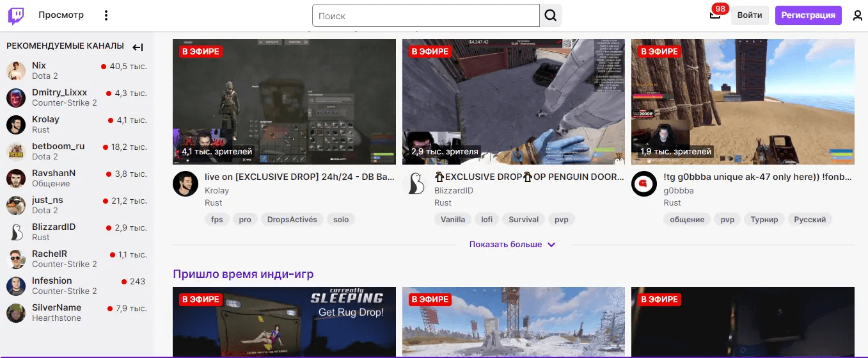Click BlizzardID penguin avatar under stream
868x358 pixels.
coord(415,184)
